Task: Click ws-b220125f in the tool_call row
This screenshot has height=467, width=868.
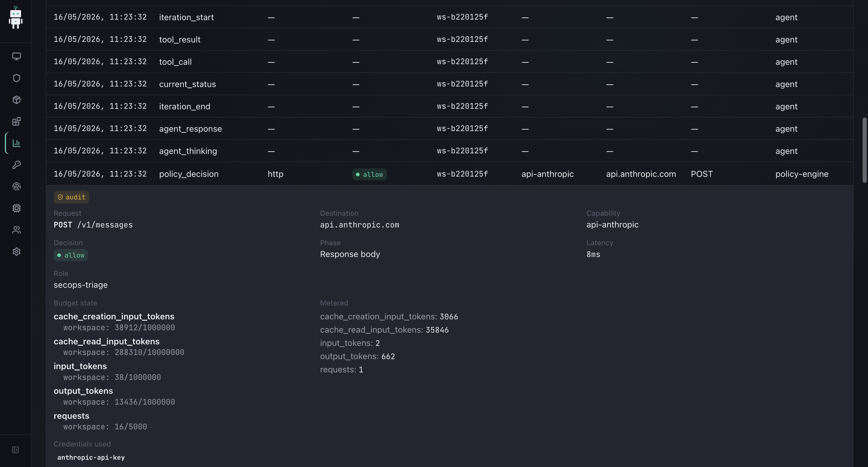Action: (462, 61)
